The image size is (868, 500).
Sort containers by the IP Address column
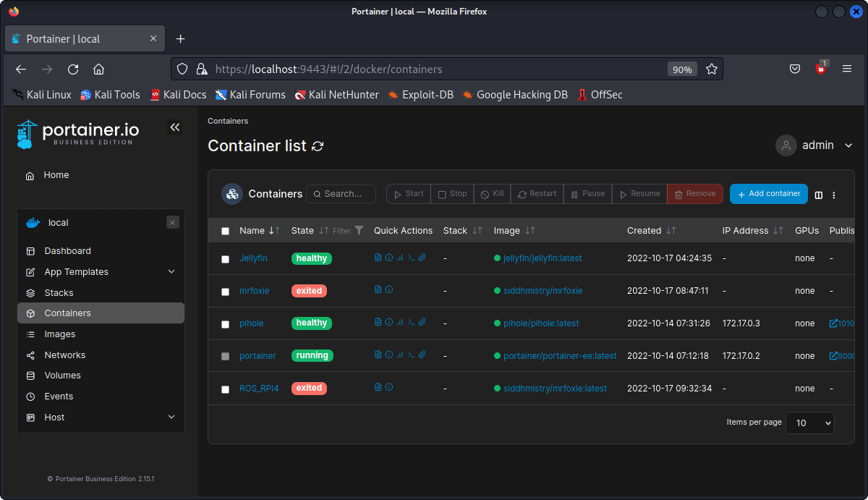[x=753, y=231]
